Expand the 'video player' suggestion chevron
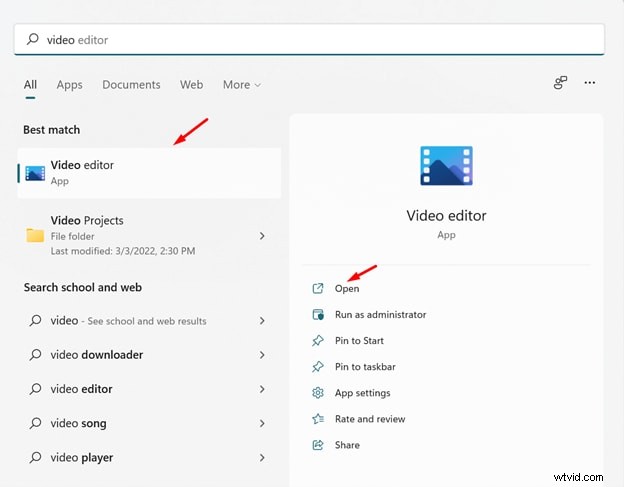This screenshot has height=487, width=624. point(262,458)
